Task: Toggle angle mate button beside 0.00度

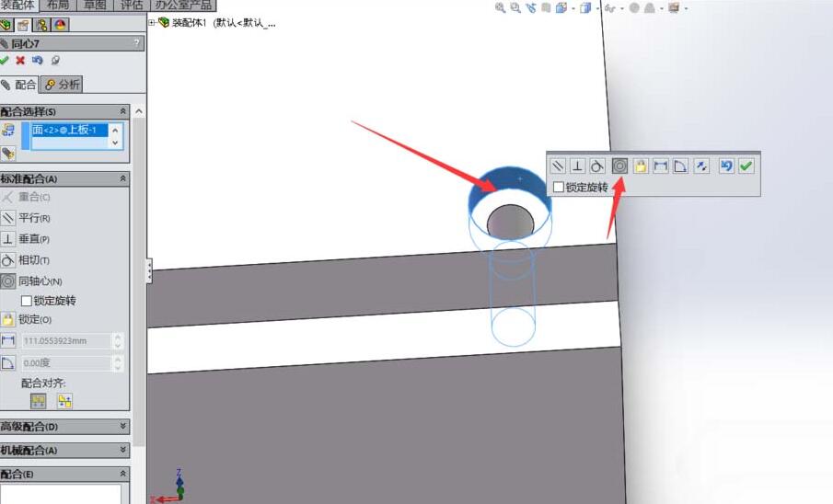Action: click(8, 362)
